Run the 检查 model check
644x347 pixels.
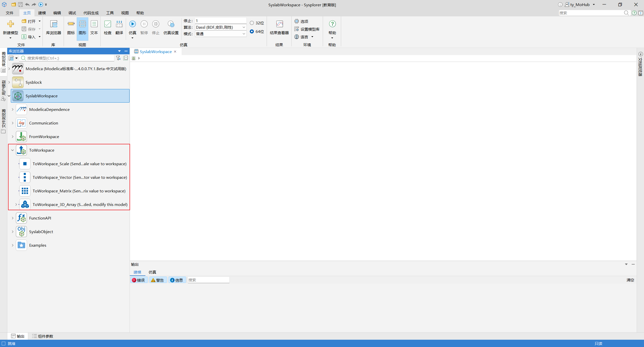(108, 24)
